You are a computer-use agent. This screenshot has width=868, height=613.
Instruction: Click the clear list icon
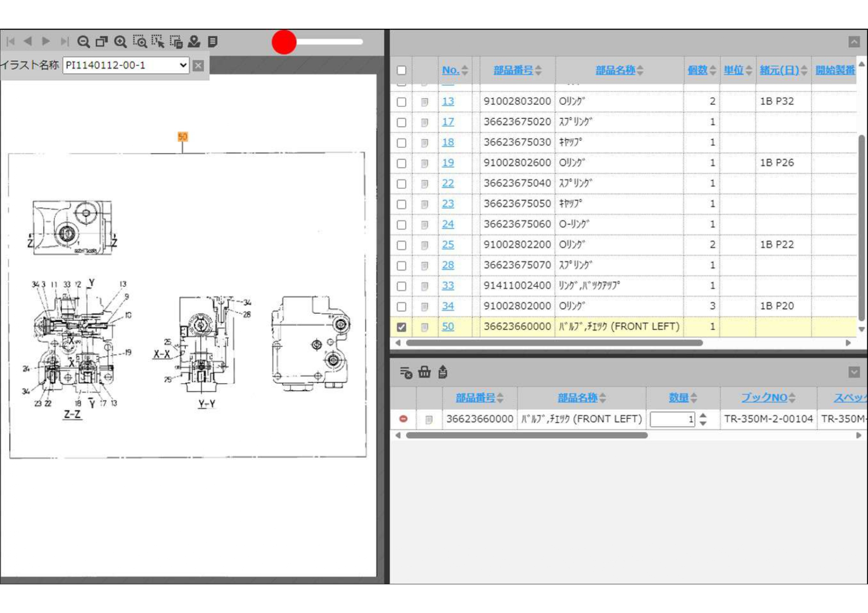coord(406,372)
